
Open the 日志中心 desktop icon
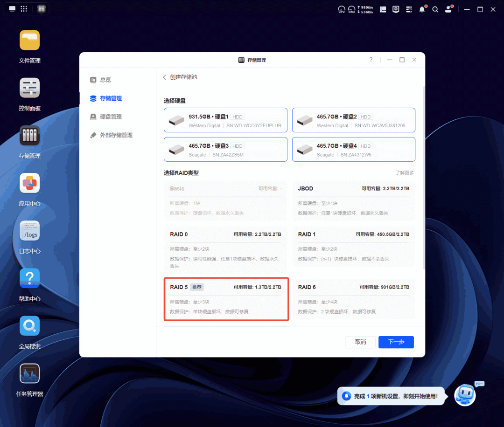click(29, 231)
